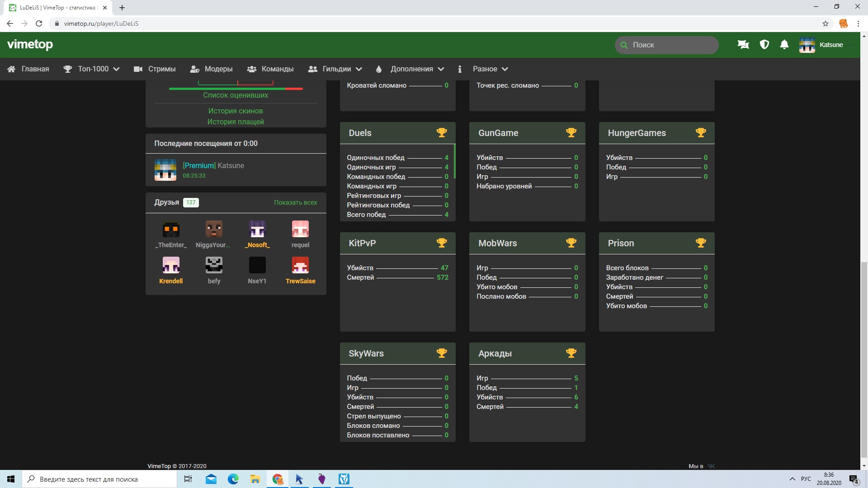The width and height of the screenshot is (868, 488).
Task: Click the Аркады trophy icon
Action: coord(571,353)
